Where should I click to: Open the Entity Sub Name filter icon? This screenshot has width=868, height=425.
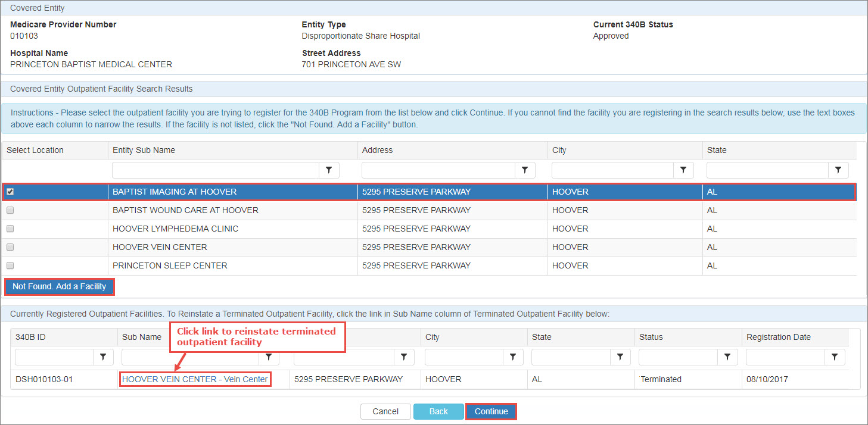pos(329,170)
